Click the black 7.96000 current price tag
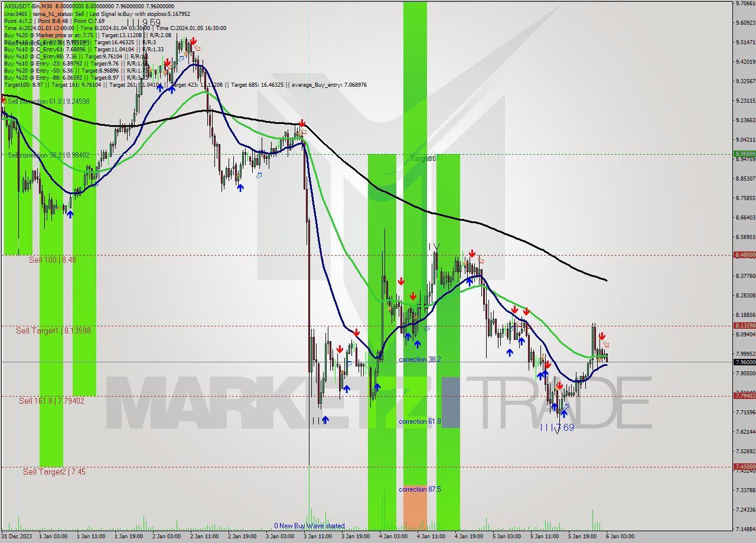Viewport: 756px width, 543px height. 744,362
